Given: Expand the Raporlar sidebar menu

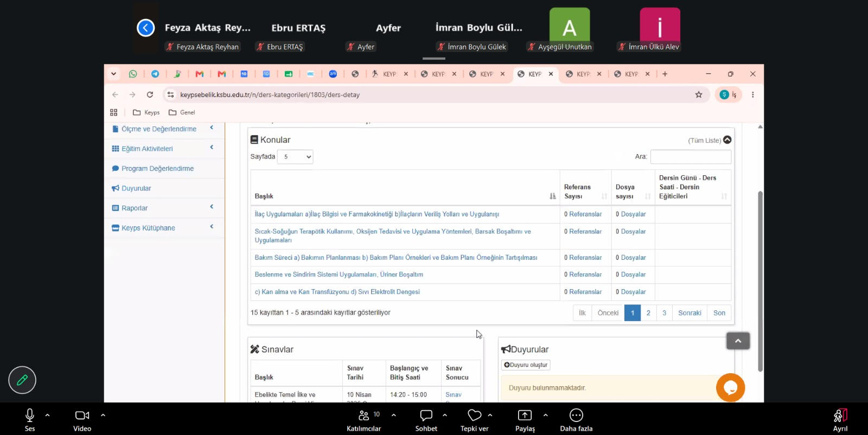Looking at the screenshot, I should coord(164,208).
